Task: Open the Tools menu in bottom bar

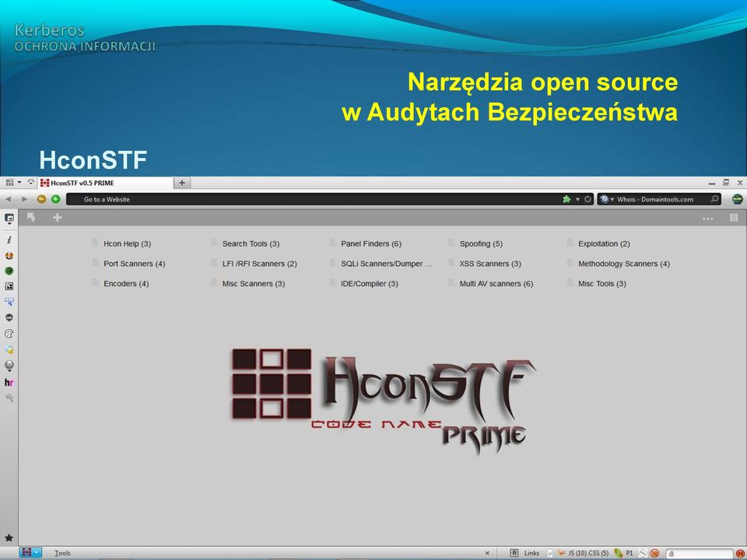Action: (62, 553)
